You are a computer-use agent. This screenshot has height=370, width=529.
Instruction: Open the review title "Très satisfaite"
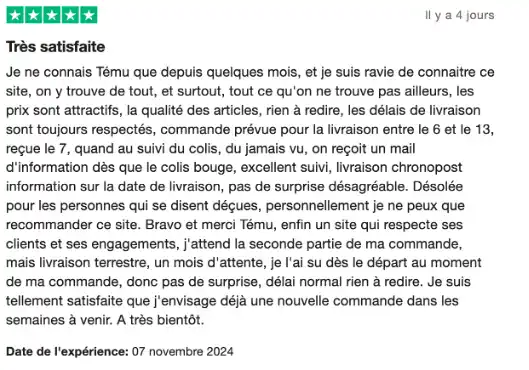click(56, 47)
